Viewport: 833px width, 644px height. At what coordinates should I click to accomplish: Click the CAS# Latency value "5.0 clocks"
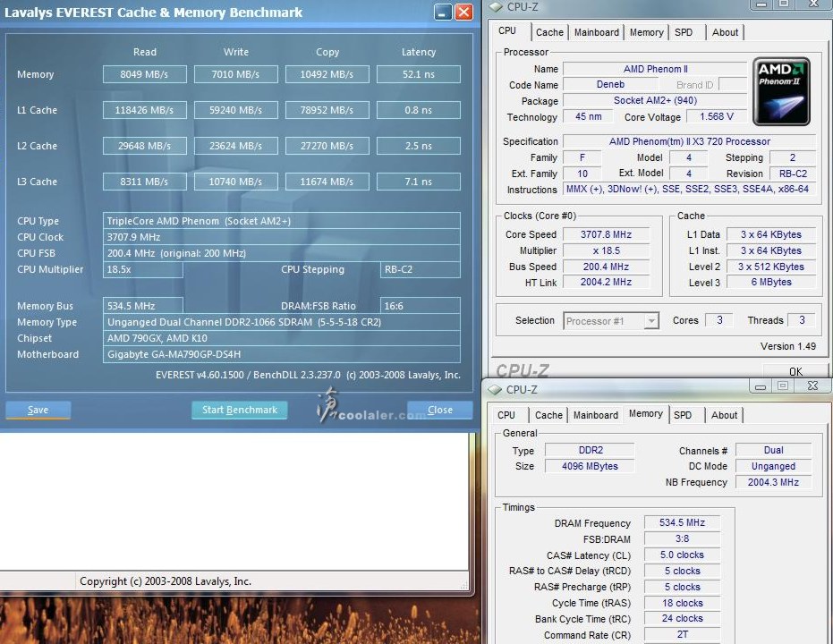pyautogui.click(x=682, y=555)
